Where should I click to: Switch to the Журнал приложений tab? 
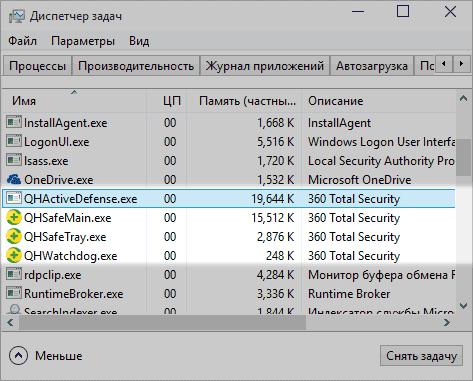(265, 66)
